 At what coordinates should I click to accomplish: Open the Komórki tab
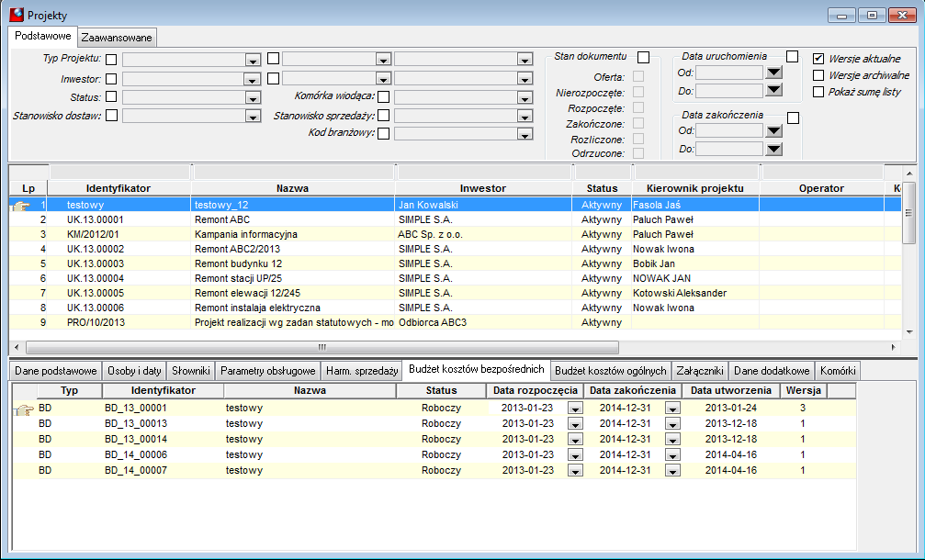pyautogui.click(x=838, y=371)
